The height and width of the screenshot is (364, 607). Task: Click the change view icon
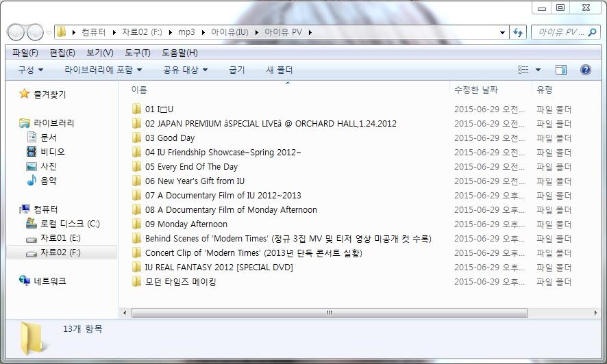click(x=523, y=70)
